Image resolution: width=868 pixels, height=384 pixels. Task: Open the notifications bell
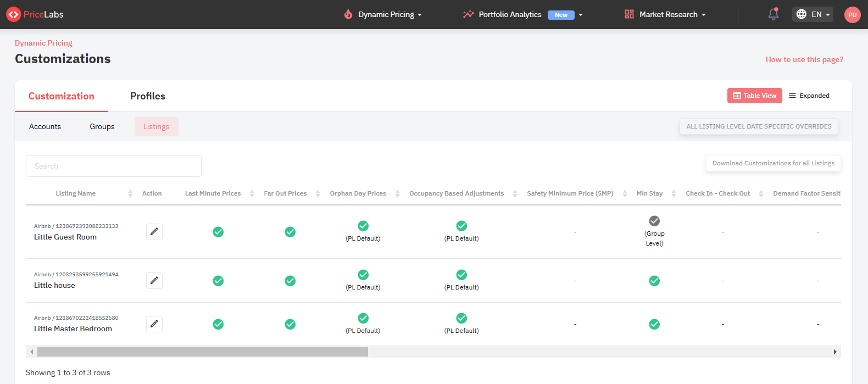[x=774, y=14]
